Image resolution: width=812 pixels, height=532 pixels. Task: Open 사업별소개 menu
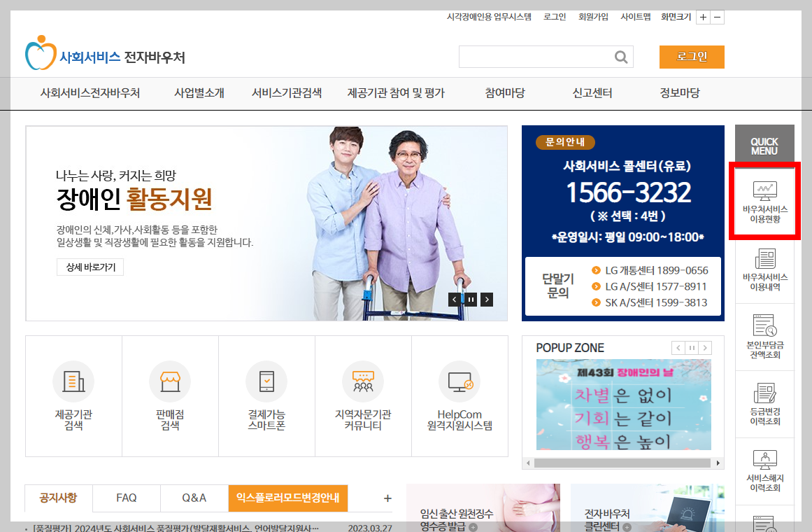coord(199,93)
